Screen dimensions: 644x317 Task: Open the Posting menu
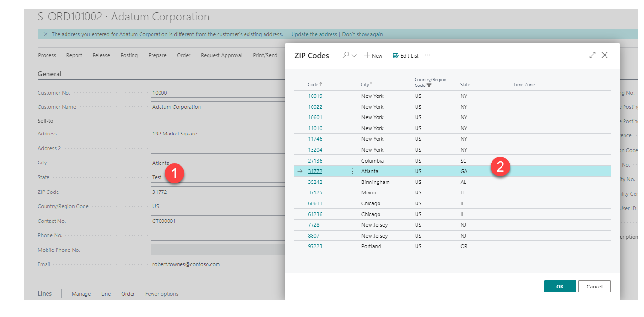[x=129, y=55]
